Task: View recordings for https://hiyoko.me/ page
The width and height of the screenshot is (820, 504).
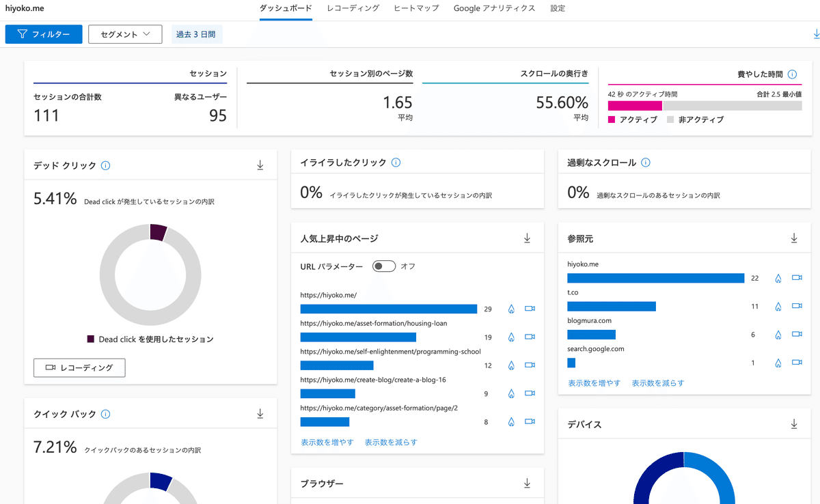Action: (530, 309)
